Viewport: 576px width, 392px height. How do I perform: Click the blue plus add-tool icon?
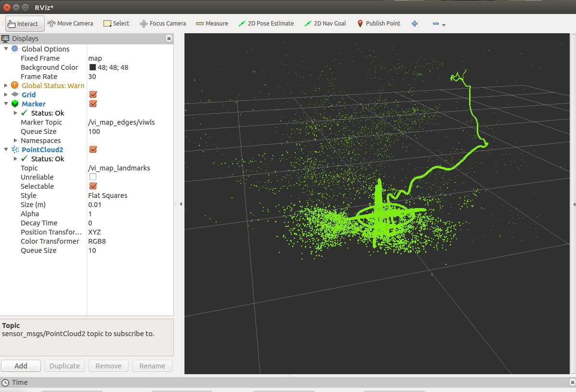[x=415, y=24]
